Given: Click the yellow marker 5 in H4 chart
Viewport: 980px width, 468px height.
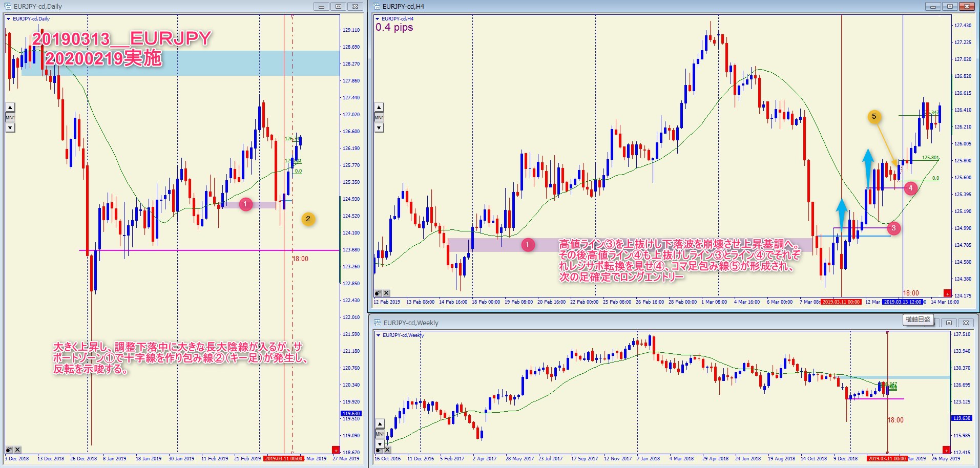Looking at the screenshot, I should pos(874,117).
